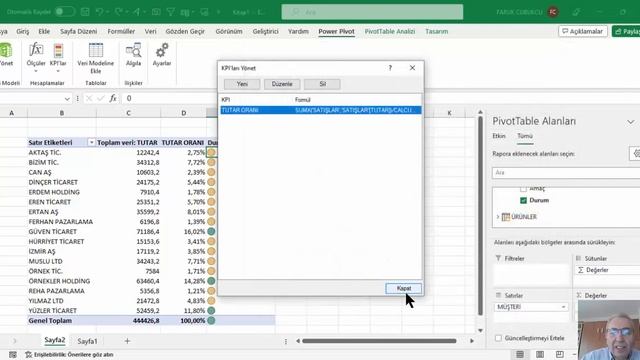Click the insert function fx icon
640x360 pixels.
[113, 98]
